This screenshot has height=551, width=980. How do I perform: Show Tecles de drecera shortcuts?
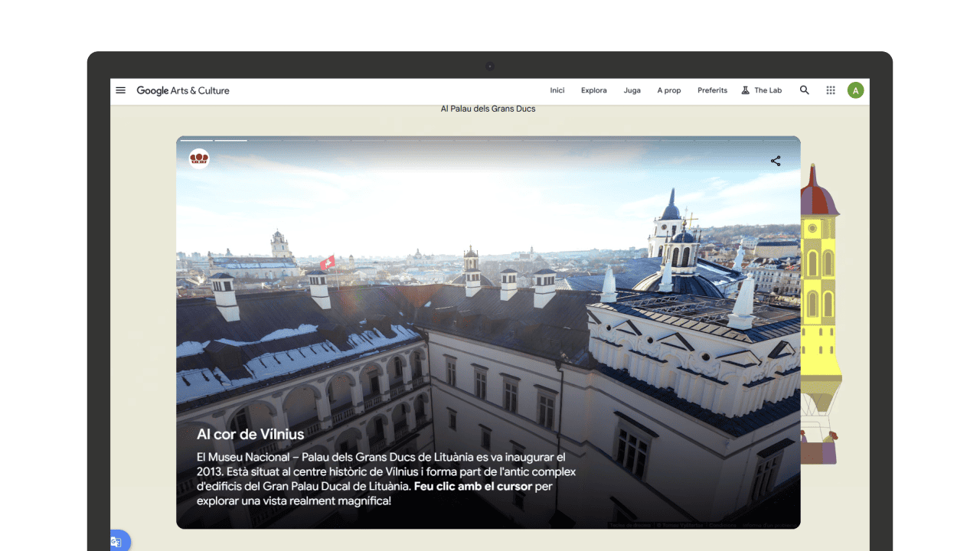(x=630, y=525)
